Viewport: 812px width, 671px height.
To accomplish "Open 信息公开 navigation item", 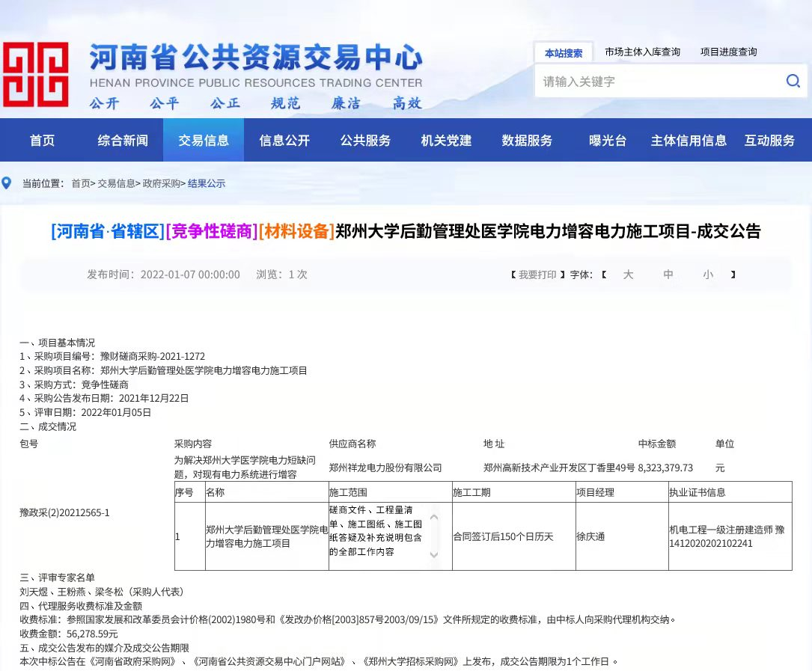I will (284, 141).
